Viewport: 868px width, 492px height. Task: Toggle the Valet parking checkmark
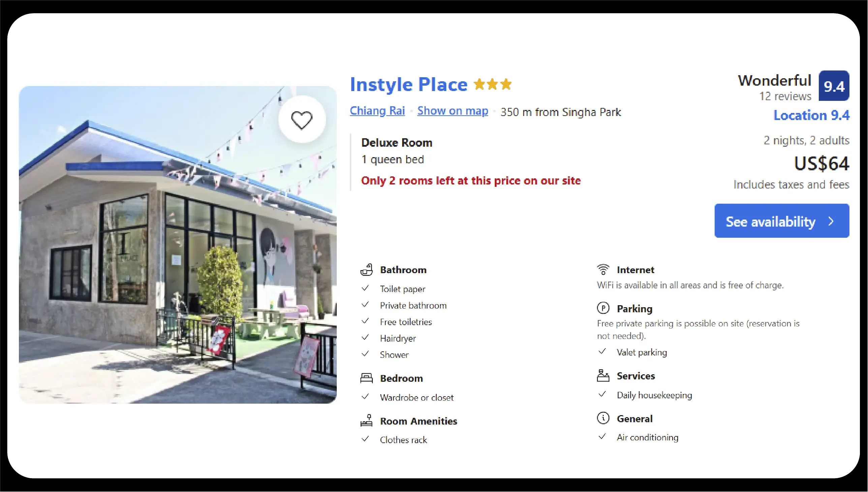(602, 351)
